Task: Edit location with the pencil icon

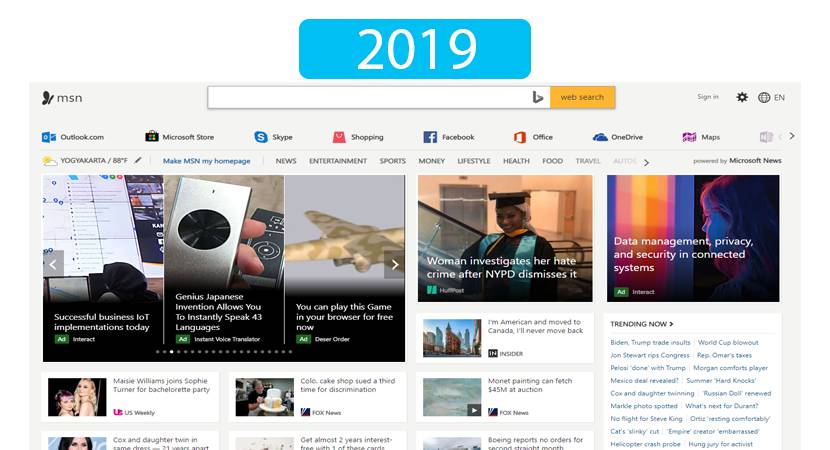Action: point(138,160)
